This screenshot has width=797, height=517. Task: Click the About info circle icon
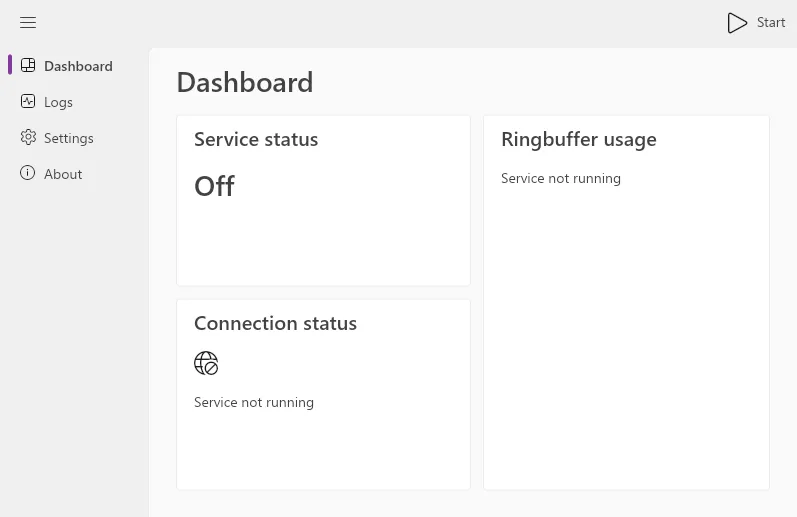[x=27, y=173]
